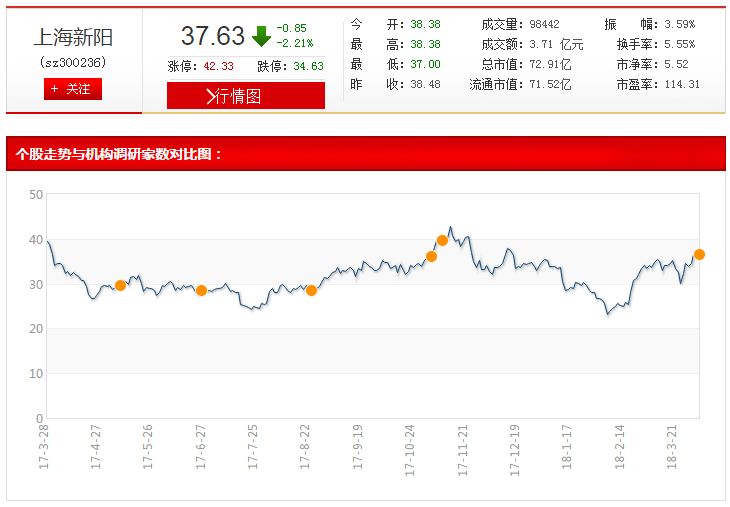Click the 成交额 turnover 3.71 亿元
Image resolution: width=730 pixels, height=507 pixels.
tap(556, 45)
